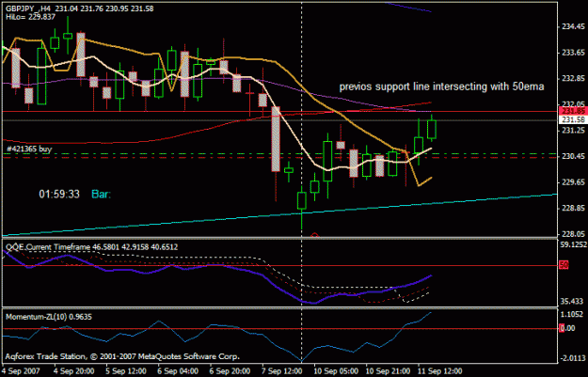Image resolution: width=588 pixels, height=377 pixels.
Task: Click the '5 Sep 12:00' time axis label
Action: tap(126, 371)
